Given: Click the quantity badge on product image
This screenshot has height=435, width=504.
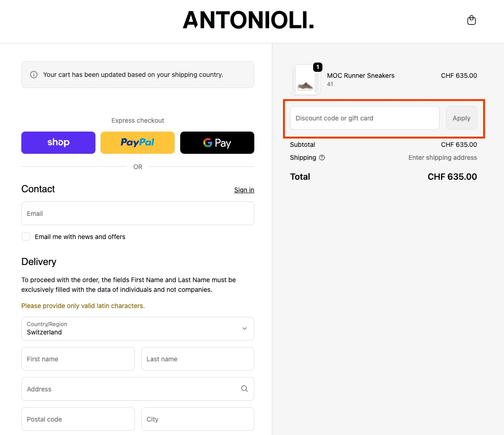Looking at the screenshot, I should [x=317, y=67].
